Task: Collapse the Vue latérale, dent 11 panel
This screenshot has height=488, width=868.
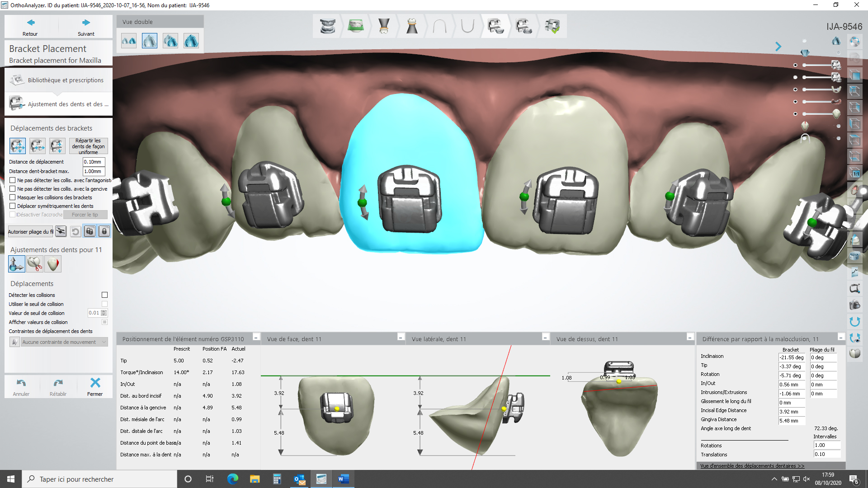Action: [545, 337]
